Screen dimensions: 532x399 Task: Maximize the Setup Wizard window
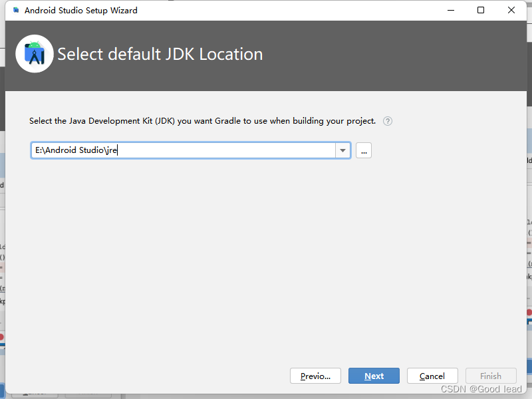pyautogui.click(x=481, y=10)
